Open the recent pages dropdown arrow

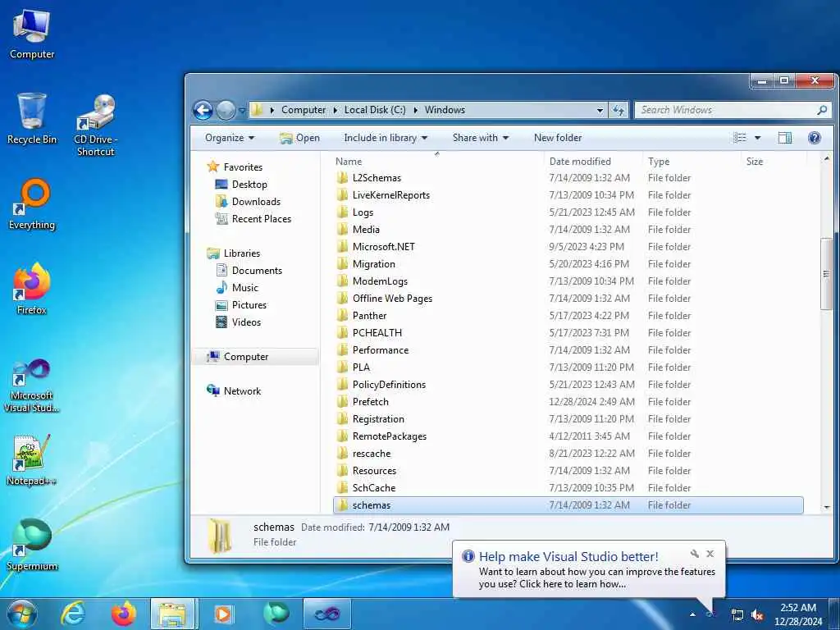click(x=242, y=111)
